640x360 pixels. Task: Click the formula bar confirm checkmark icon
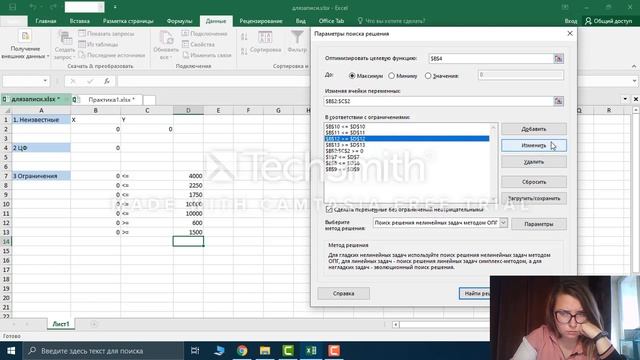(90, 81)
